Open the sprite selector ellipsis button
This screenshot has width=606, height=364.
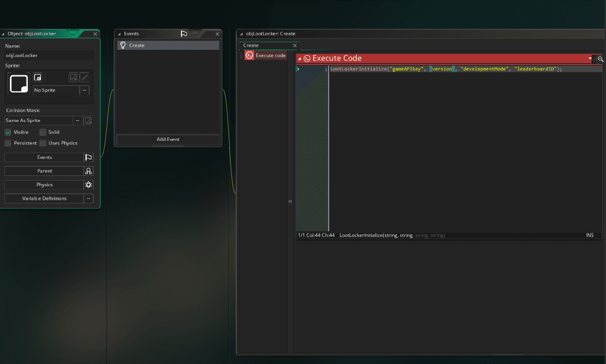pos(84,90)
